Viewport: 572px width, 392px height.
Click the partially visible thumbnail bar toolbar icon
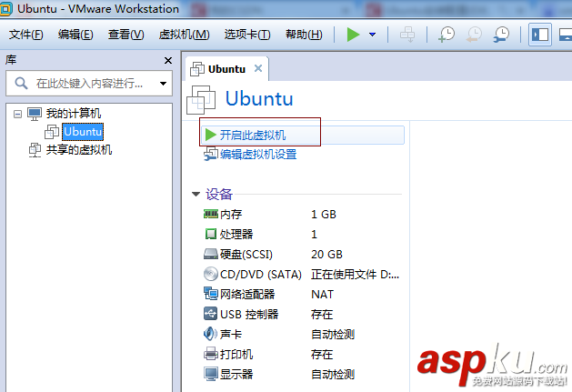coord(566,35)
